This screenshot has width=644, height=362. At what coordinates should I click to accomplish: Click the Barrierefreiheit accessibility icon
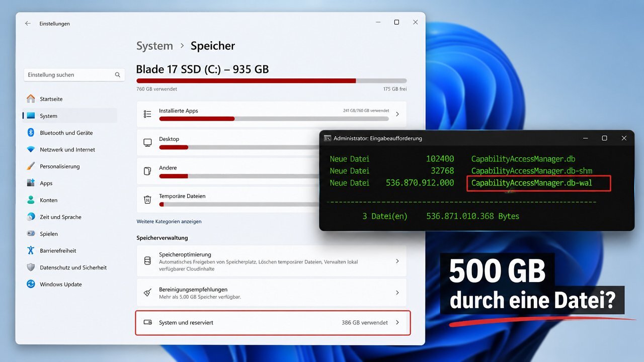click(x=31, y=250)
